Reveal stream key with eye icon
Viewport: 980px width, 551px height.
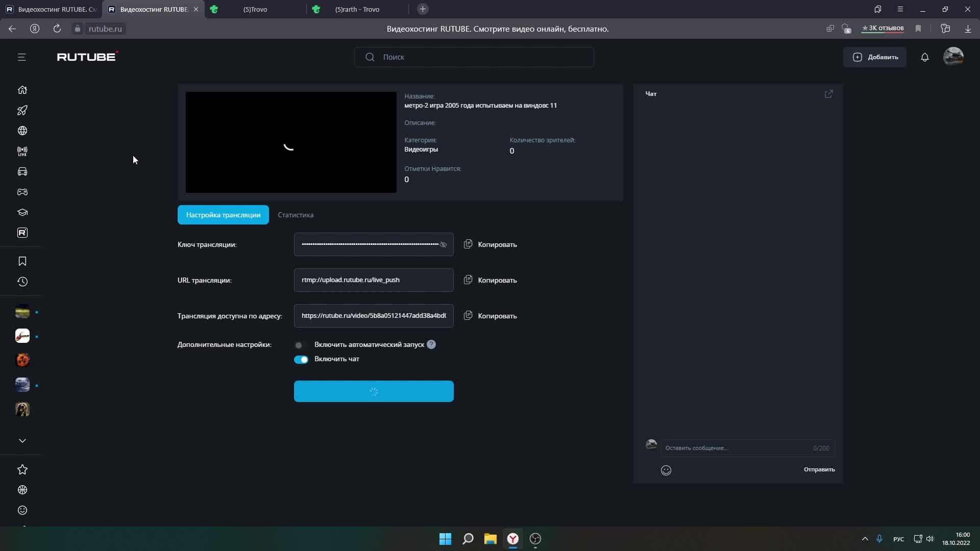[x=443, y=245]
